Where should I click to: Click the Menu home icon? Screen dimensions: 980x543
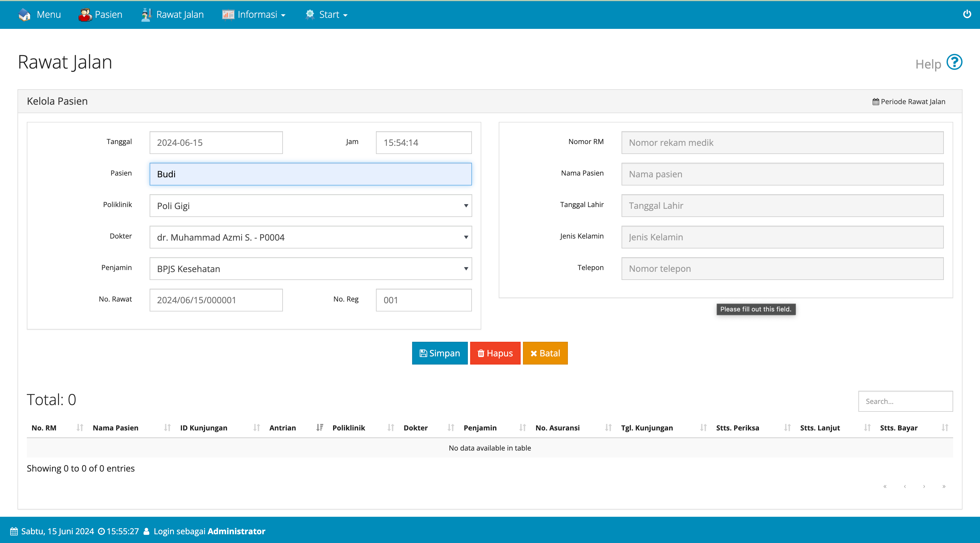tap(25, 15)
